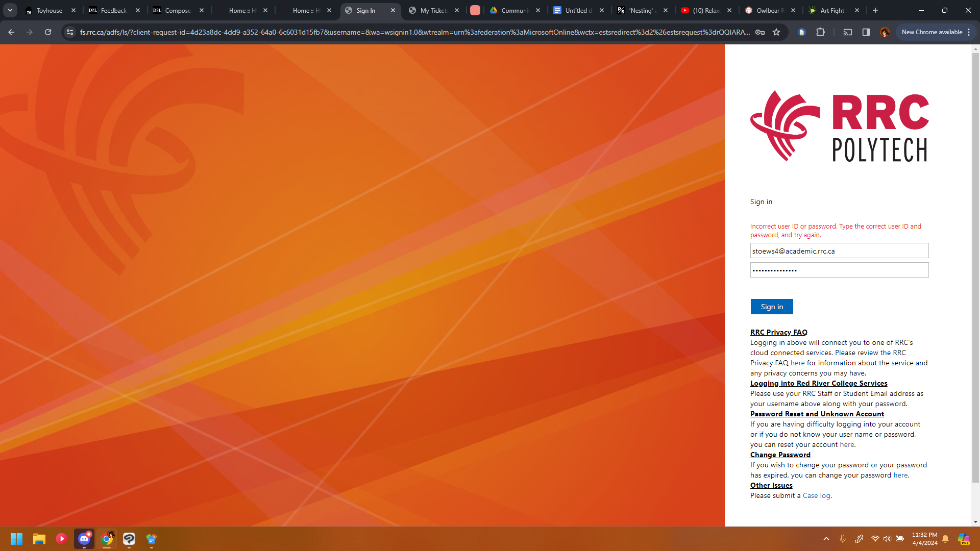Open the taskbar clock and calendar
This screenshot has width=980, height=551.
coord(924,539)
